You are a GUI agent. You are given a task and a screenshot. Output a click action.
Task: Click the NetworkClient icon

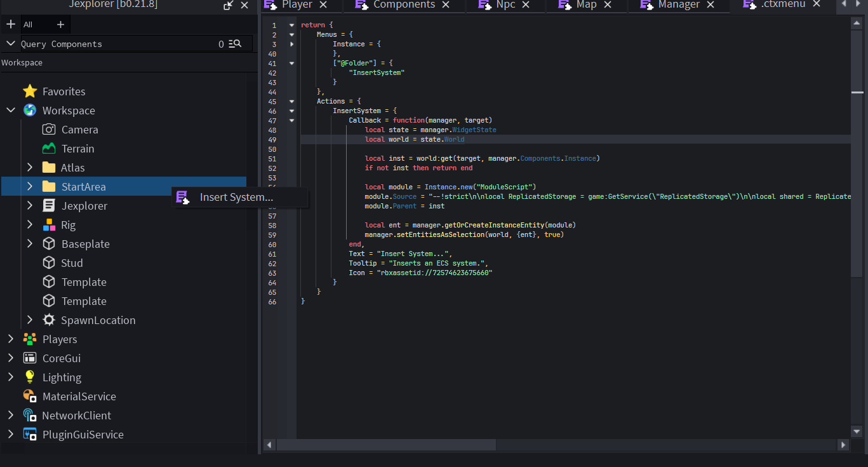[x=30, y=416]
